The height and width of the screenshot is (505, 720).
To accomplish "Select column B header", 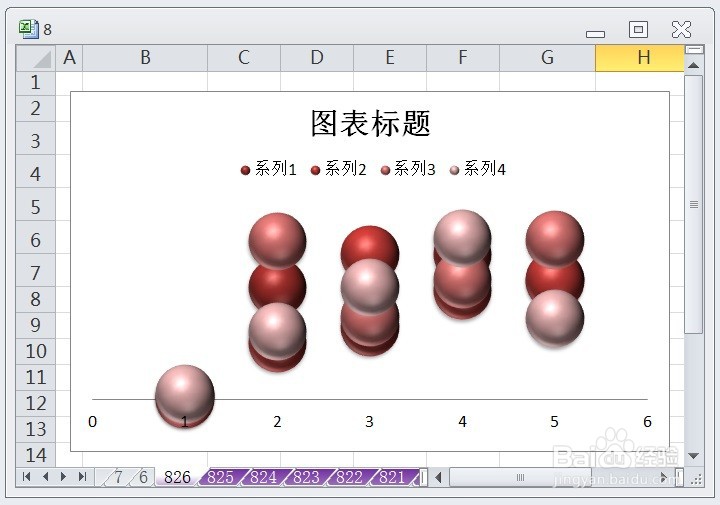I will [145, 58].
